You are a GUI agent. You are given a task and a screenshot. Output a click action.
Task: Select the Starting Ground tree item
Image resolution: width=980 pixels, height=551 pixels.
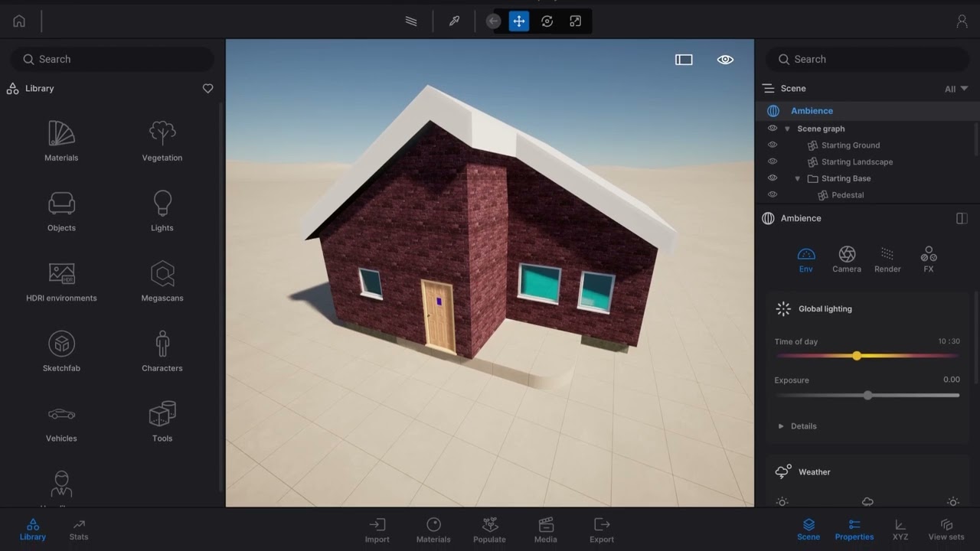pos(844,145)
